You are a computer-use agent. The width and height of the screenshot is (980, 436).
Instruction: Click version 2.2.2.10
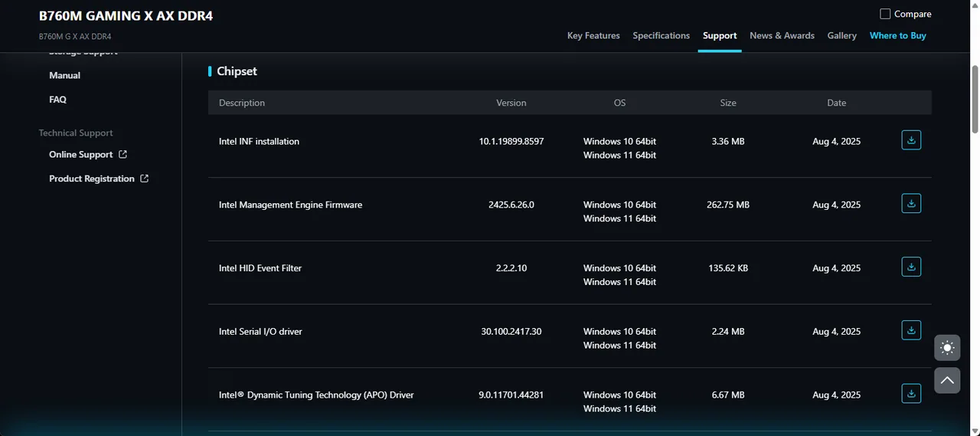tap(511, 268)
